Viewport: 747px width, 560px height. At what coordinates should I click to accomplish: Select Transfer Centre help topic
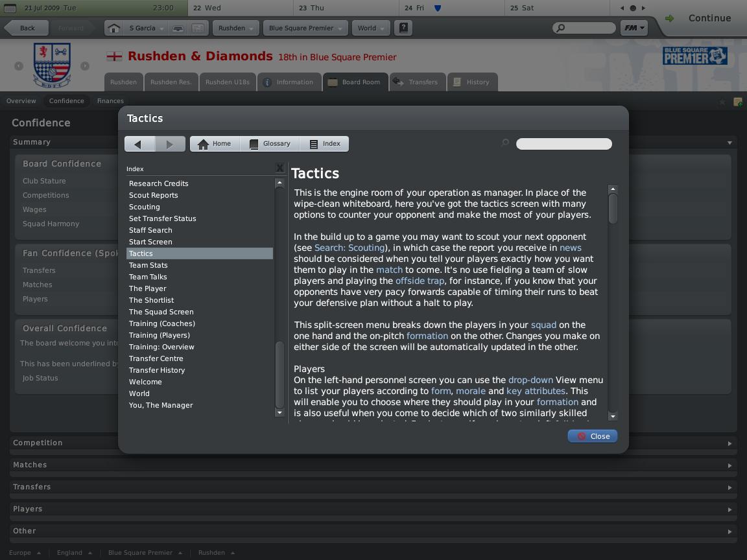[x=156, y=358]
